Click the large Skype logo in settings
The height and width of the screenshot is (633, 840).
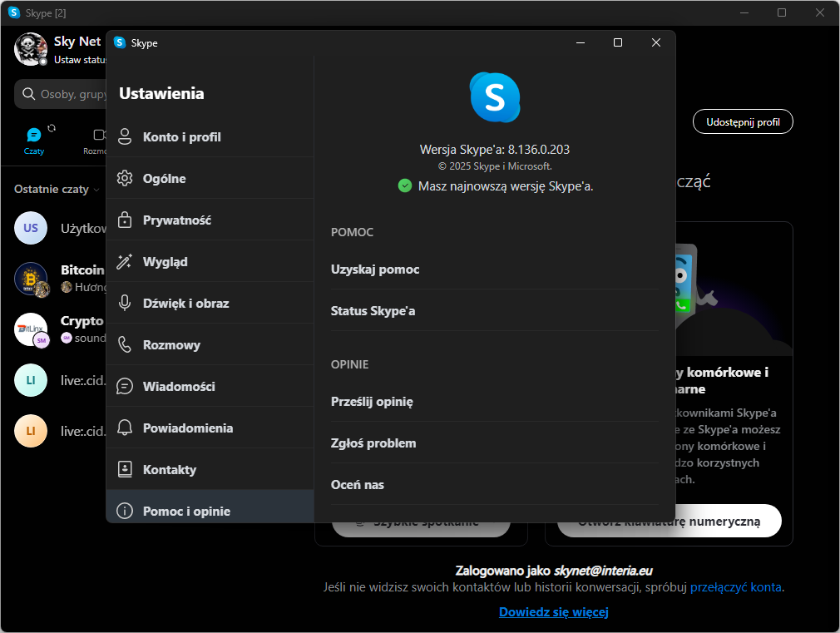point(495,97)
